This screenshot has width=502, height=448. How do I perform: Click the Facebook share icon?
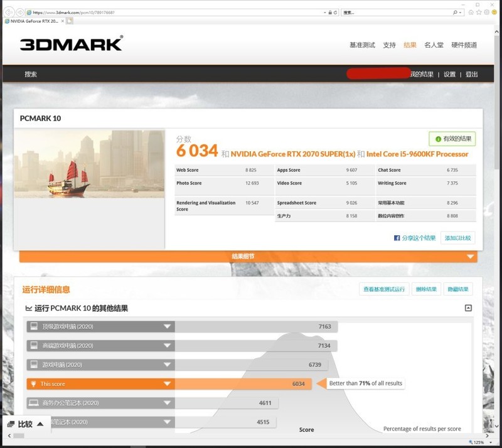coord(397,238)
